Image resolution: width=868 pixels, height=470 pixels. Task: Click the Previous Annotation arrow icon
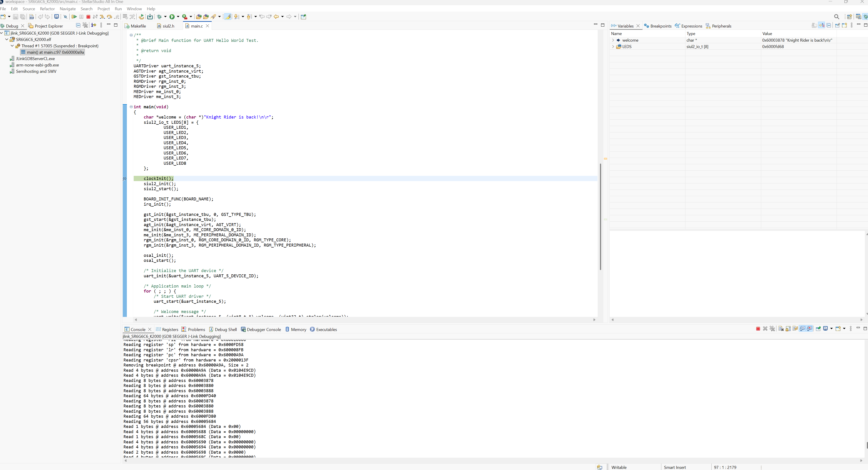[x=249, y=17]
